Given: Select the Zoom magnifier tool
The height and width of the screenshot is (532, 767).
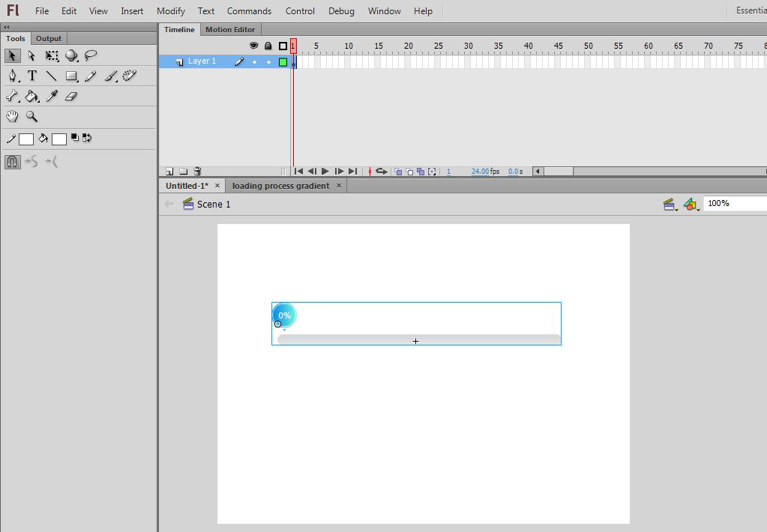Looking at the screenshot, I should click(31, 116).
